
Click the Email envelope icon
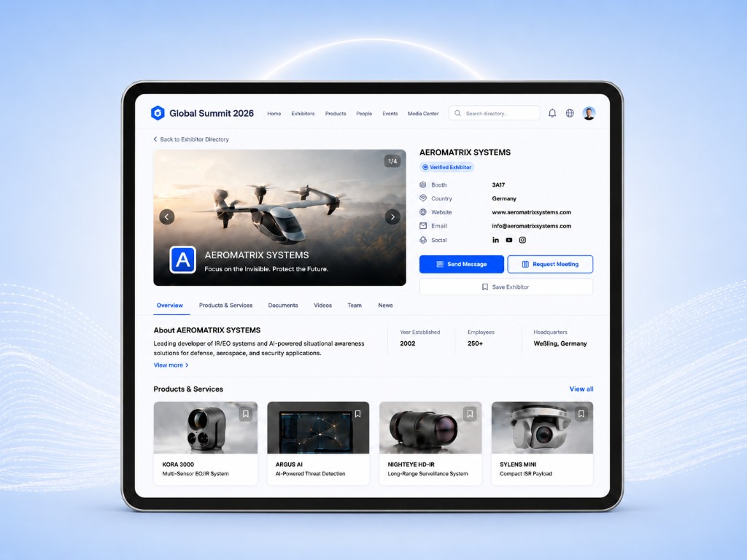[x=423, y=226]
